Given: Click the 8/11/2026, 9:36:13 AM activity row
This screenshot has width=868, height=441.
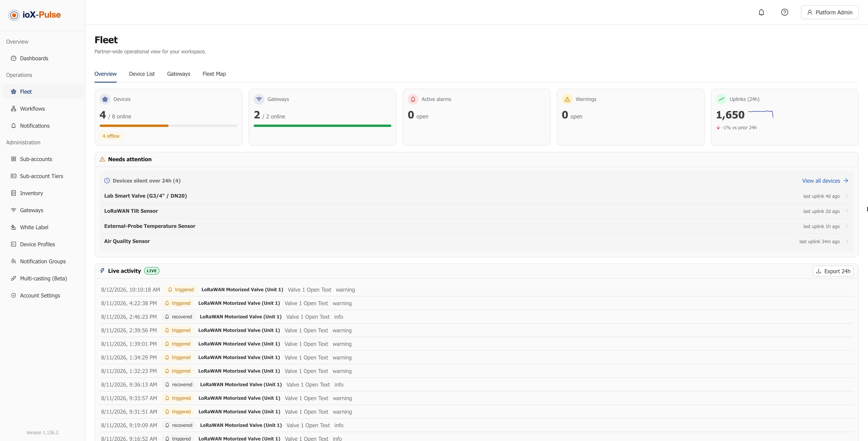Looking at the screenshot, I should click(476, 385).
